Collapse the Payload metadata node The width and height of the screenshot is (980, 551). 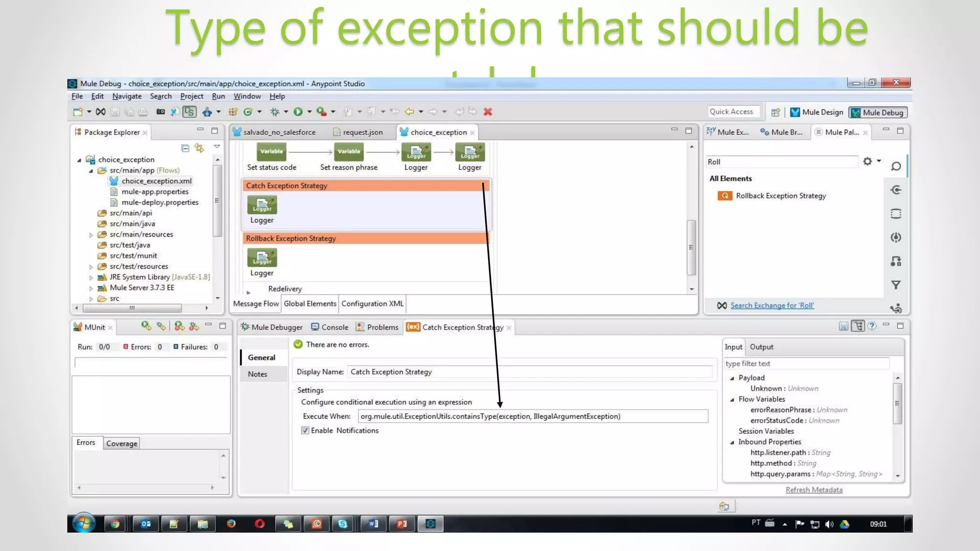click(732, 378)
